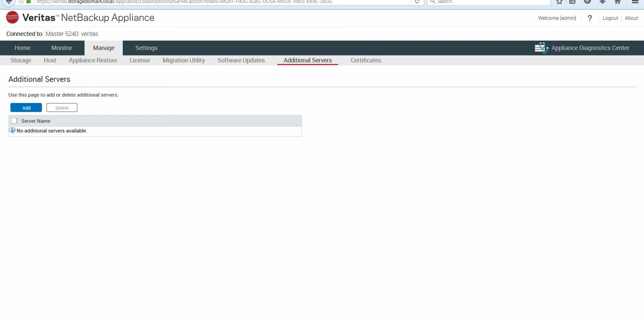Click the browser back arrow
644x322 pixels.
8,2
